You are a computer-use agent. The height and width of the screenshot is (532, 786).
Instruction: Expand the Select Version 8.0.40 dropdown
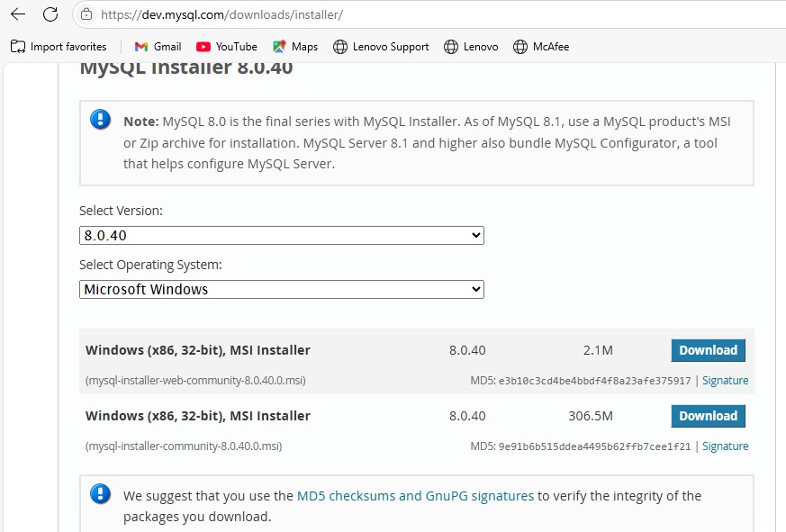click(x=282, y=235)
